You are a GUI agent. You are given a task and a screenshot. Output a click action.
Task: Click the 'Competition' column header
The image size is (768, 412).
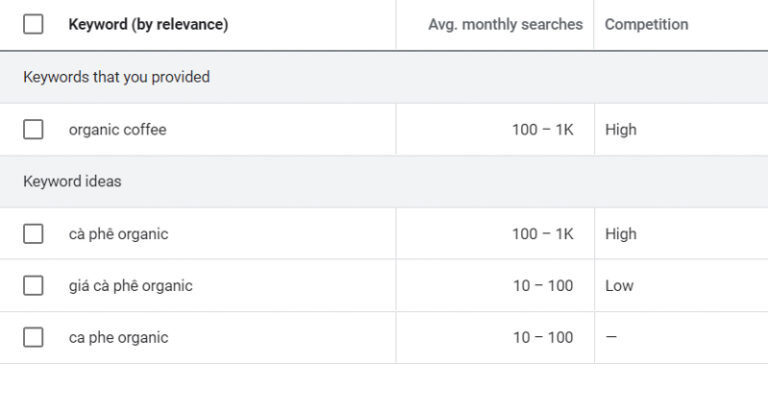(646, 24)
